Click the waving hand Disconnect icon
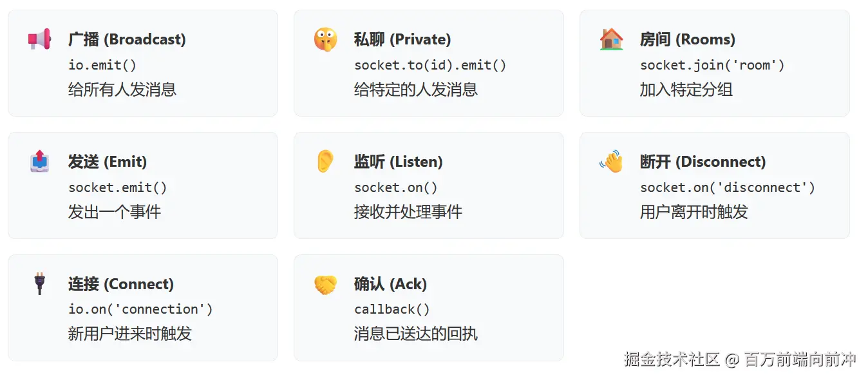Screen dimensions: 868x380 click(611, 161)
